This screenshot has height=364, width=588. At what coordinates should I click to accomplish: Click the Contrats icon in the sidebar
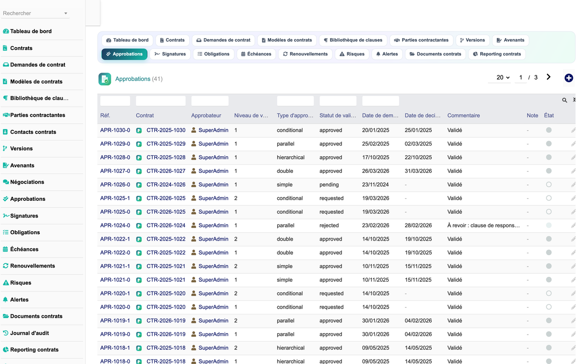pos(5,48)
